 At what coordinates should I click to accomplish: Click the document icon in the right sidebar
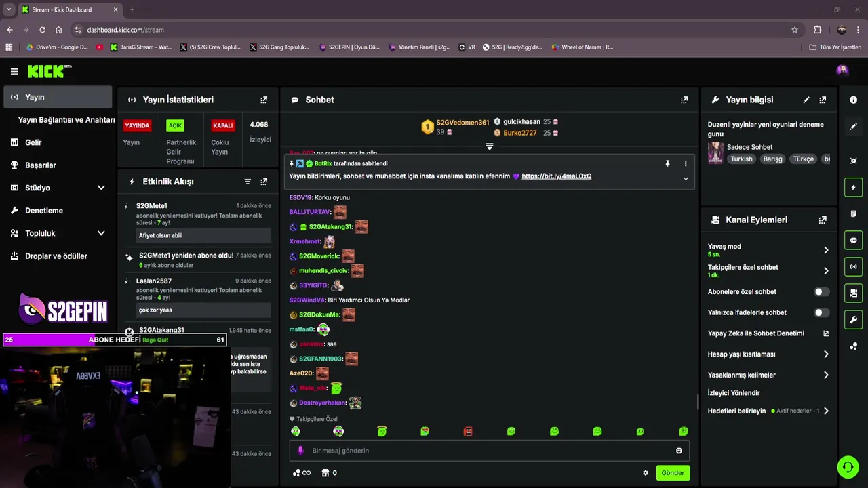tap(853, 213)
